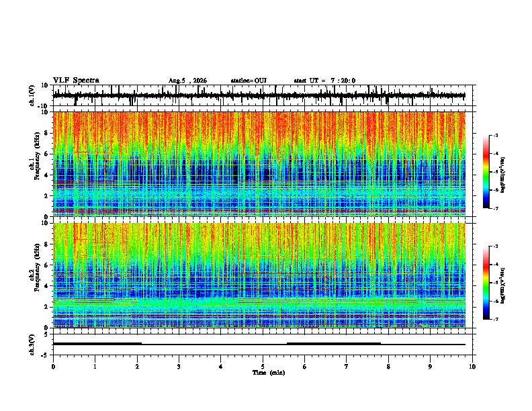
Task: Click the "ch.1(V)" waveform axis label
Action: pyautogui.click(x=32, y=95)
